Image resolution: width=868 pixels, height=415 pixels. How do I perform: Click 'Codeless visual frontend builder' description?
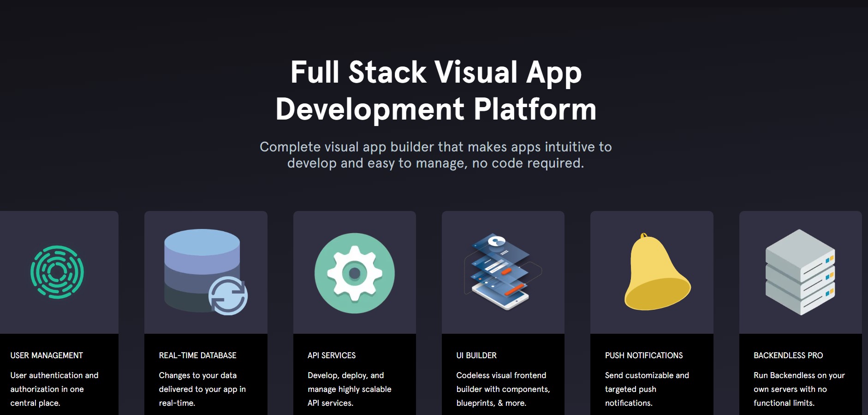click(503, 389)
